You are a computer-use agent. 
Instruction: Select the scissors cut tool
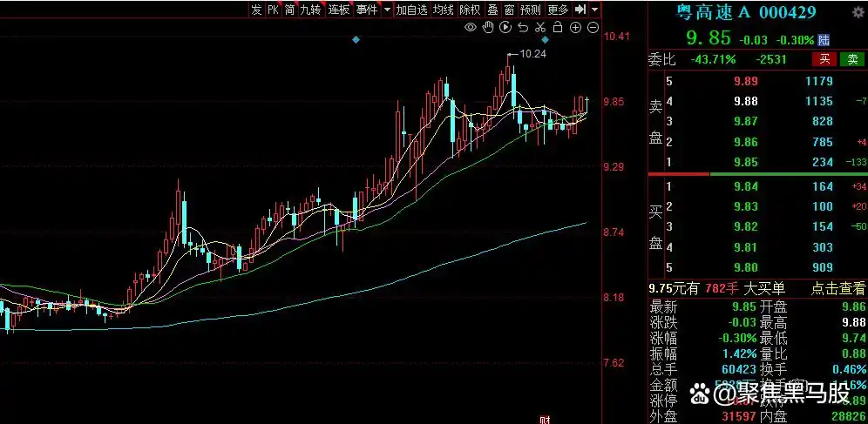(x=541, y=28)
